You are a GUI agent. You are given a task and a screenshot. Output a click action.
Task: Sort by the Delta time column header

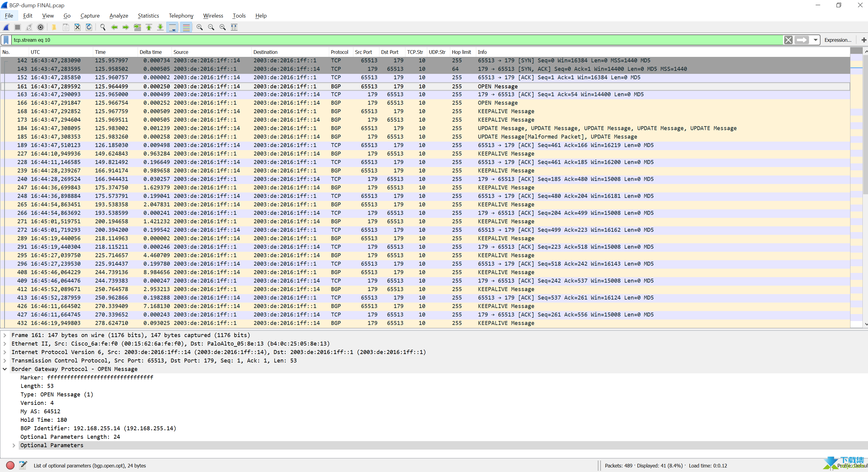(x=154, y=52)
